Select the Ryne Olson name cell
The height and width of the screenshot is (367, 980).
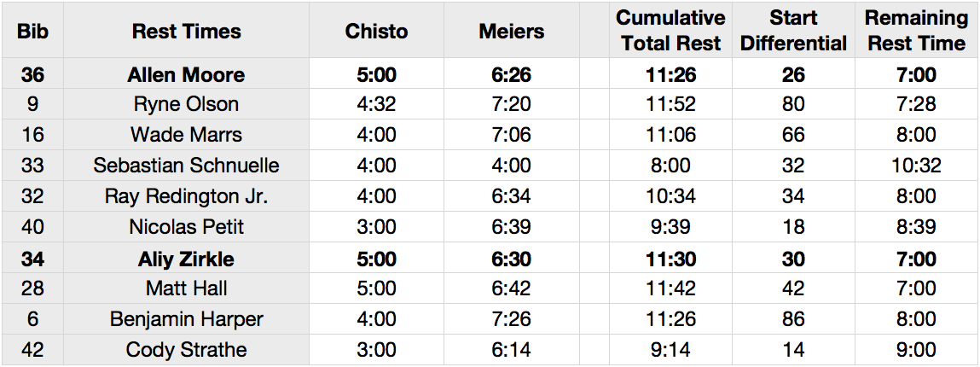coord(186,104)
